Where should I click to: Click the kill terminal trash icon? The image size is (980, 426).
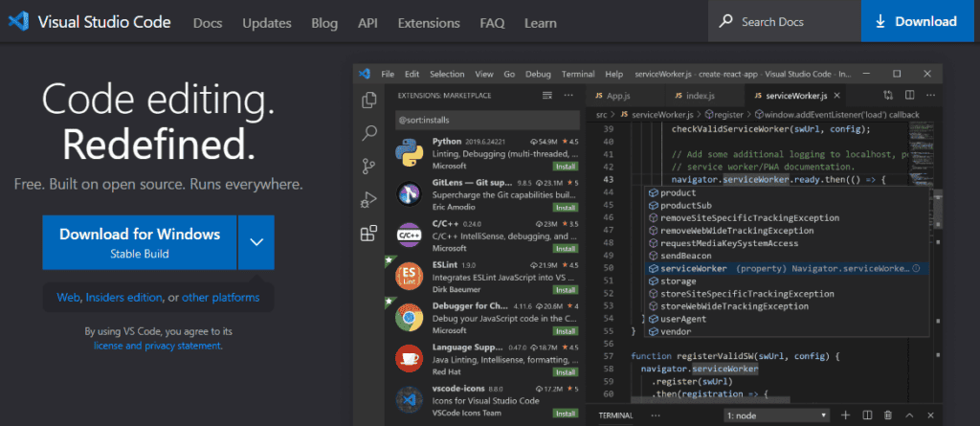click(x=888, y=415)
